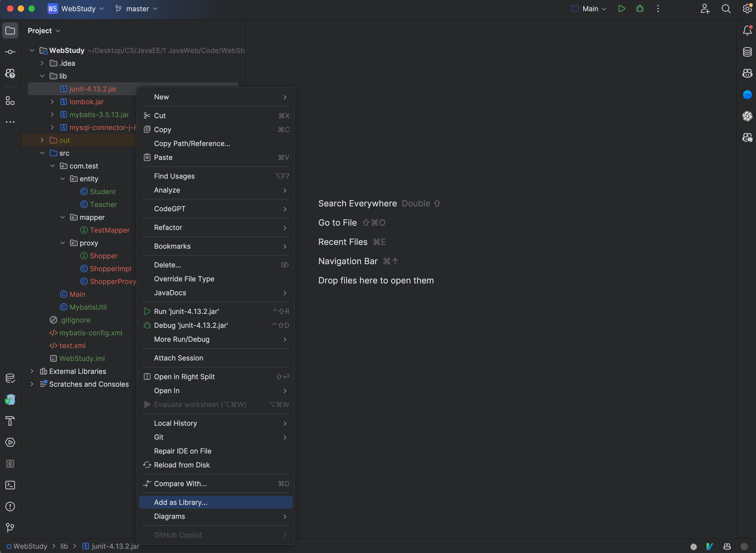Click Copy Path/Reference... menu entry
This screenshot has height=553, width=756.
tap(192, 144)
